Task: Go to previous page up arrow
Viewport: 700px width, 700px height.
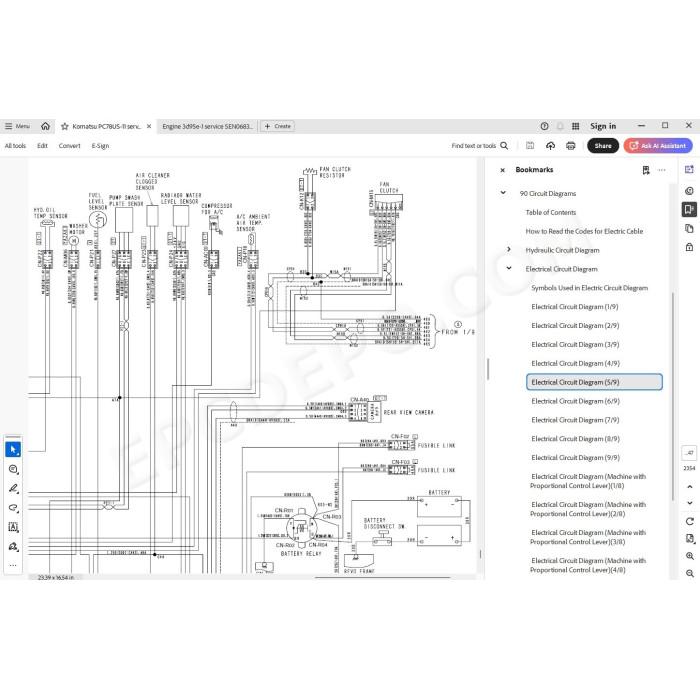Action: (689, 487)
